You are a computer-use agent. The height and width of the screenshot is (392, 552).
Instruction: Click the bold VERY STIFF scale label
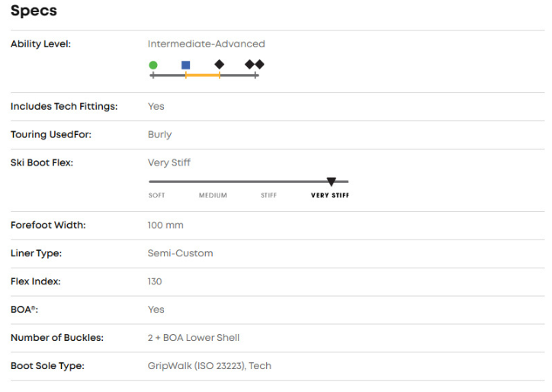click(329, 196)
